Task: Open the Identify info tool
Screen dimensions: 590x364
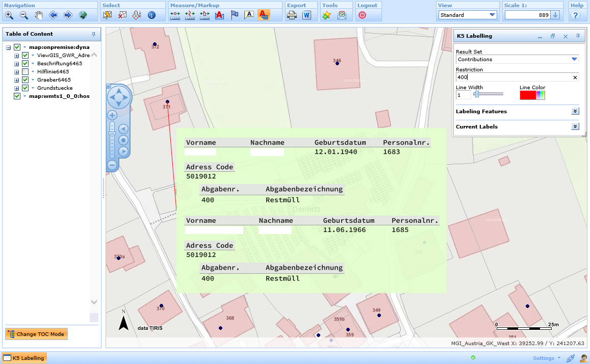Action: tap(151, 15)
